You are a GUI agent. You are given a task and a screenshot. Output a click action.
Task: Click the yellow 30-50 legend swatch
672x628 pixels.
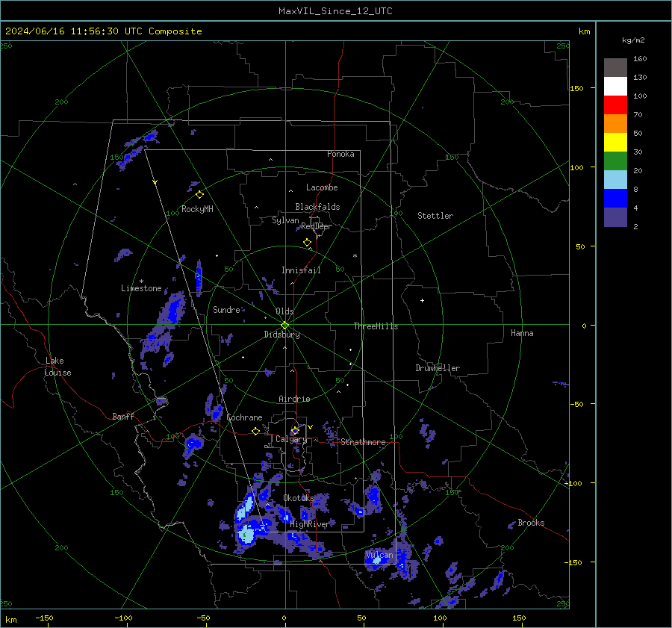click(615, 143)
